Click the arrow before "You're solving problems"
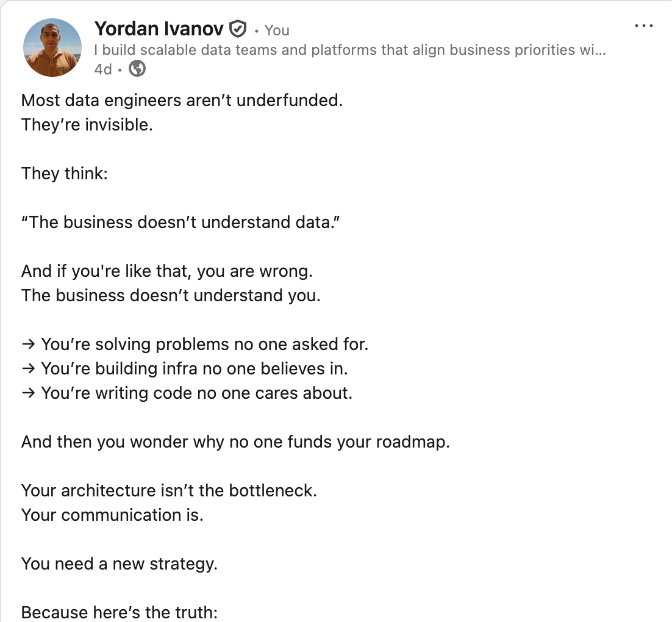 pos(28,344)
